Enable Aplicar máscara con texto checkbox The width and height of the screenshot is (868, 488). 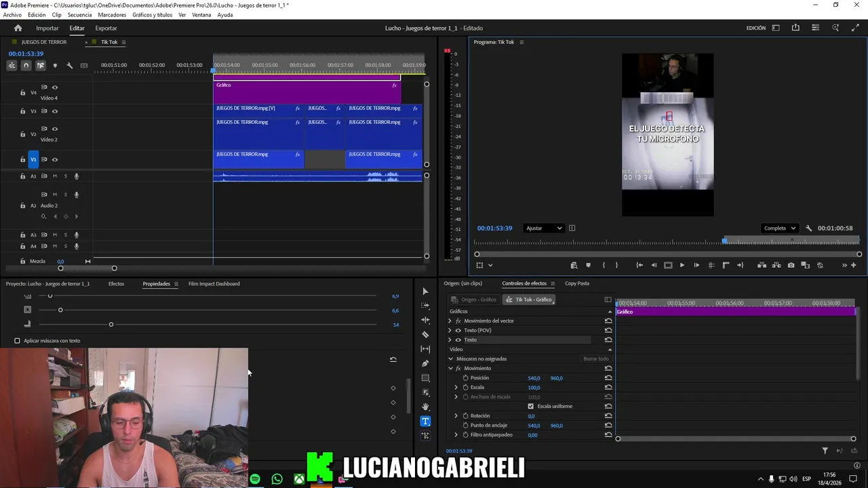[17, 341]
